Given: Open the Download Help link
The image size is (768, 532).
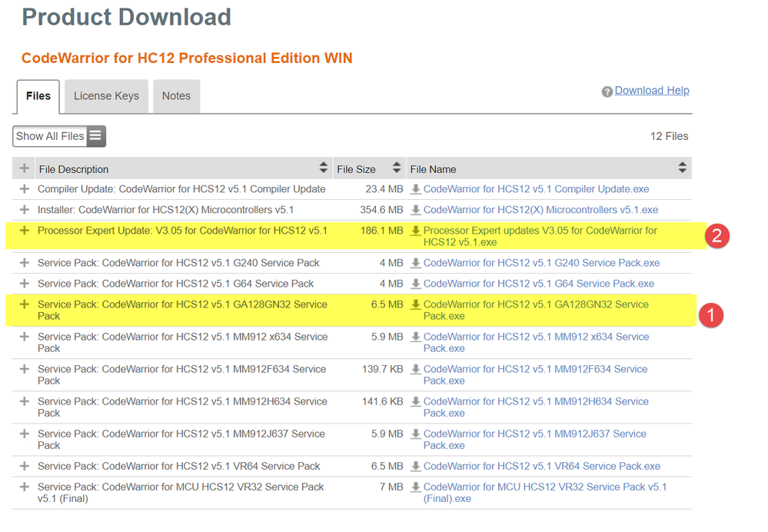Looking at the screenshot, I should point(652,91).
